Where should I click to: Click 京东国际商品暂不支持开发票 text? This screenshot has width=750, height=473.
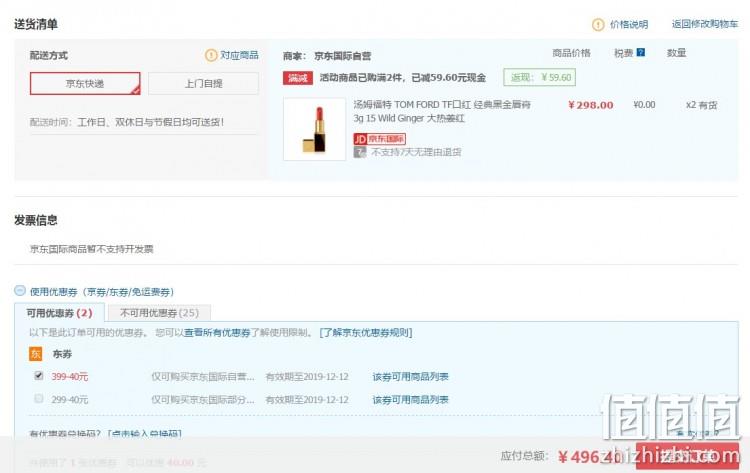point(91,249)
